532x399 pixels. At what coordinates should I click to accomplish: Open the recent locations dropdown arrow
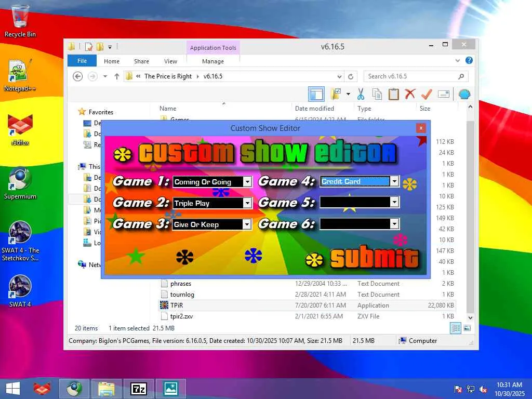coord(105,76)
